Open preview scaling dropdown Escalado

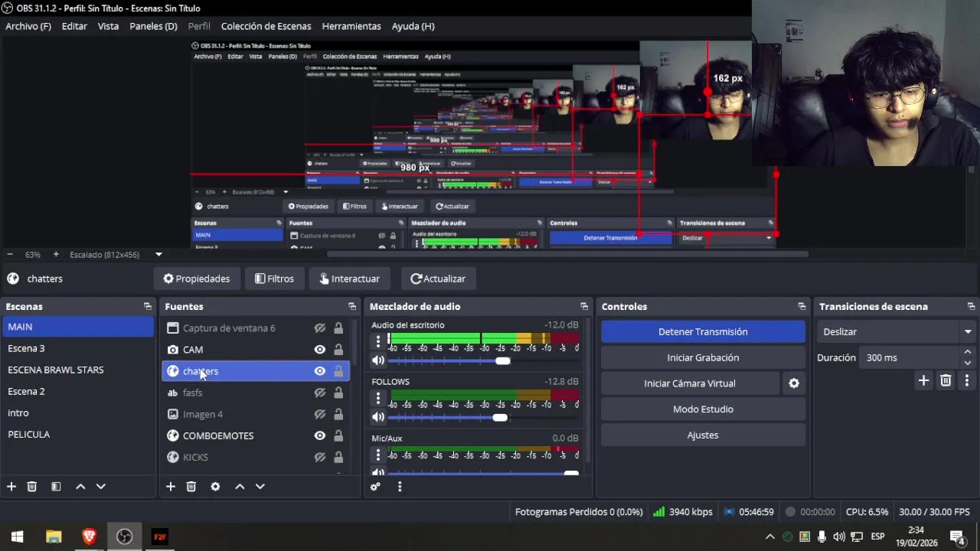tap(158, 254)
